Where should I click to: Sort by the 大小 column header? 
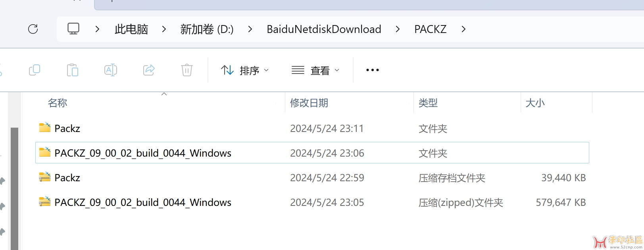tap(535, 103)
